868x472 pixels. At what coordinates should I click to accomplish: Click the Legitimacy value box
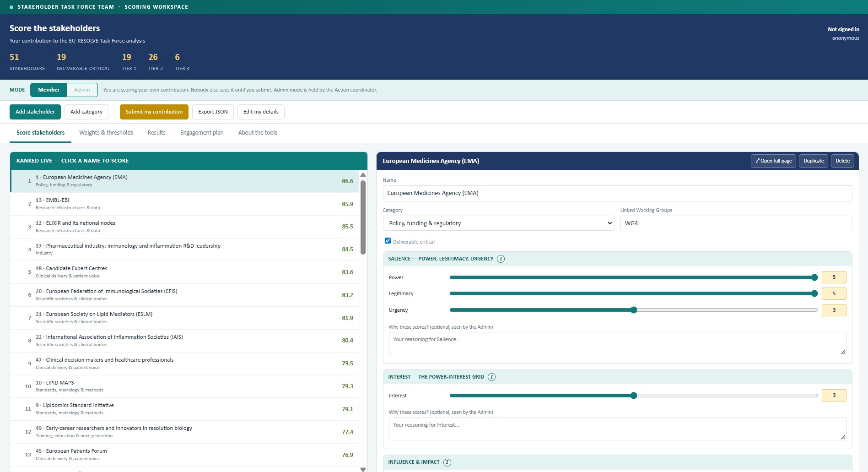coord(834,293)
